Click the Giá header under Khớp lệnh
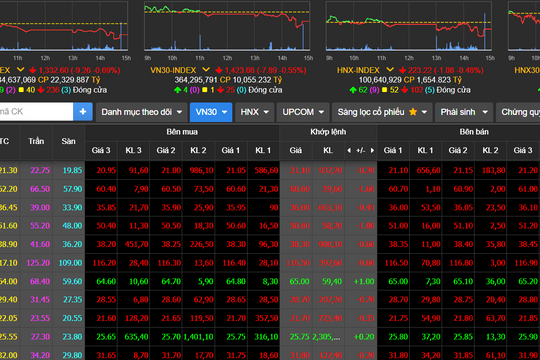Screen dimensions: 540x360 point(295,151)
